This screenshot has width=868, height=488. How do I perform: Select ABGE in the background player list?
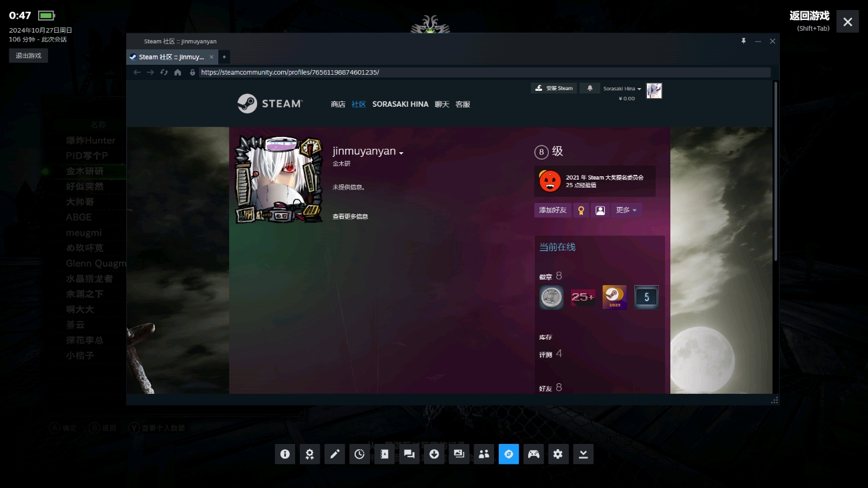click(x=79, y=217)
